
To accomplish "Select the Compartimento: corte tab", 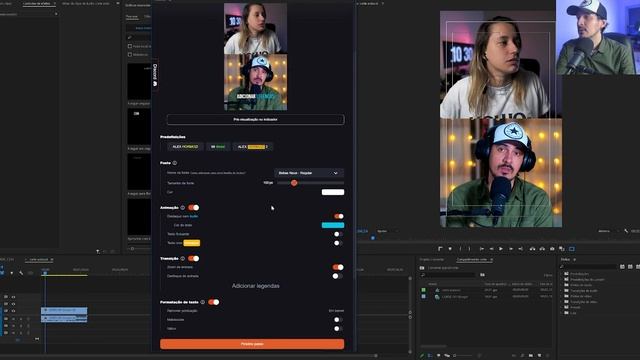I will tap(472, 260).
